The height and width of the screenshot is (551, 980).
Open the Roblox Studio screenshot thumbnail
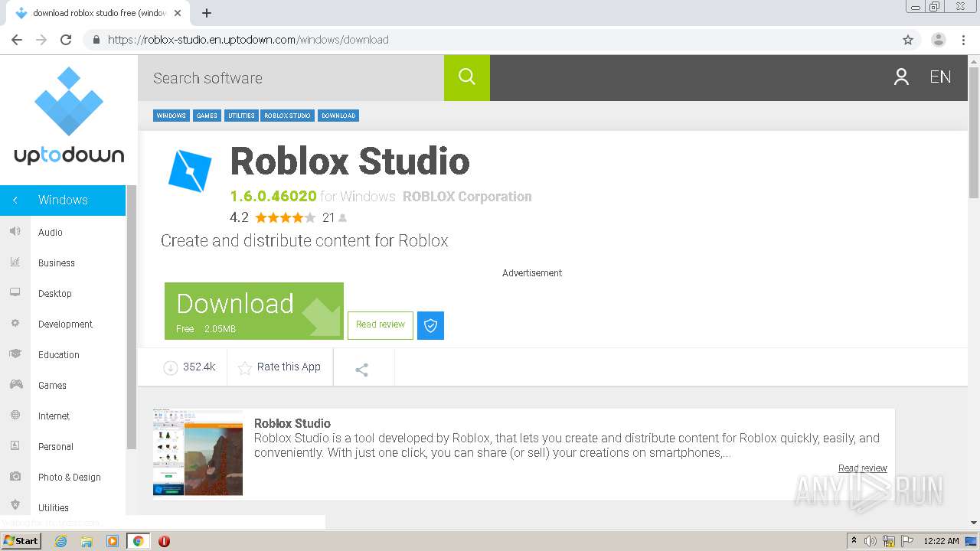[198, 452]
